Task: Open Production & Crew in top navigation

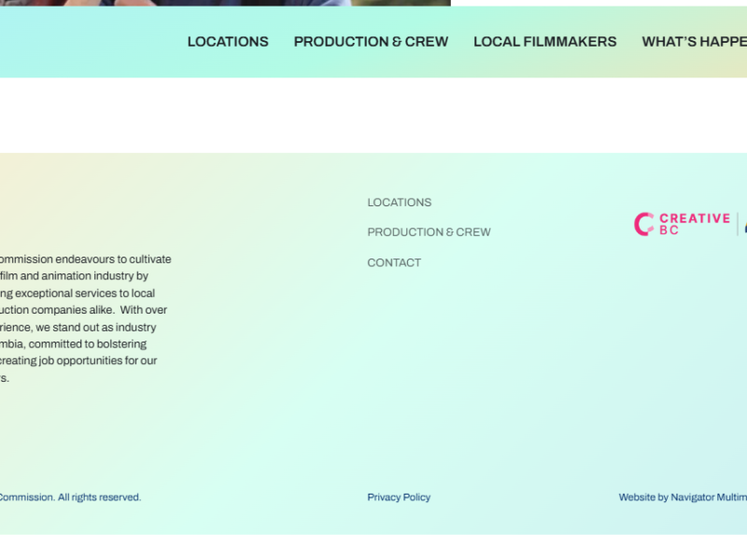Action: point(371,42)
